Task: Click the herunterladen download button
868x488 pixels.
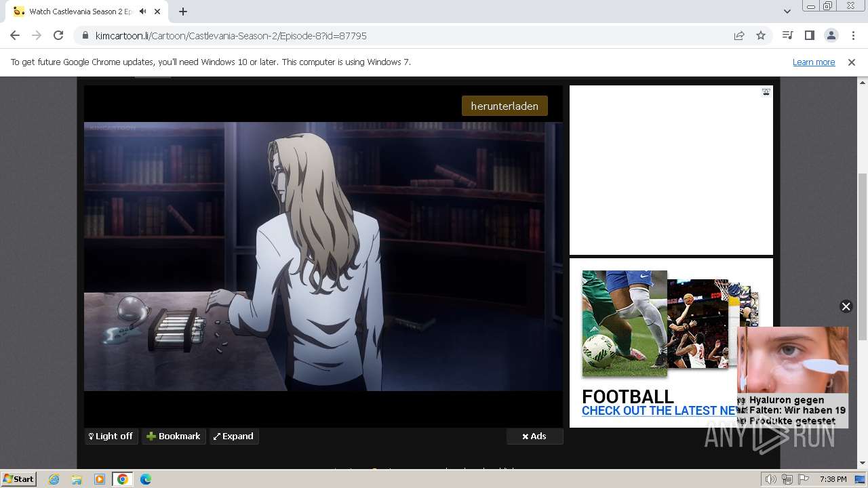Action: pyautogui.click(x=505, y=106)
